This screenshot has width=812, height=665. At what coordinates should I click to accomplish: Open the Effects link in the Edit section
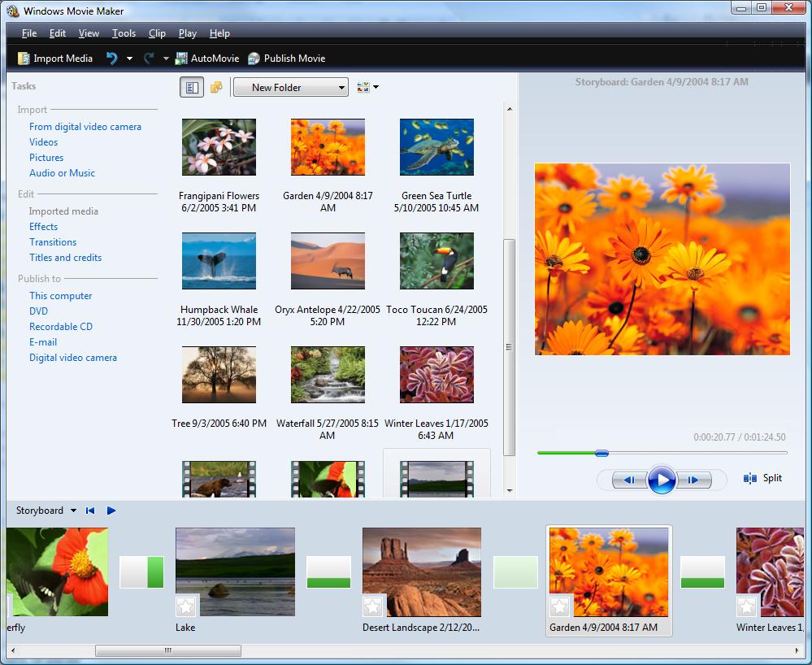(42, 226)
